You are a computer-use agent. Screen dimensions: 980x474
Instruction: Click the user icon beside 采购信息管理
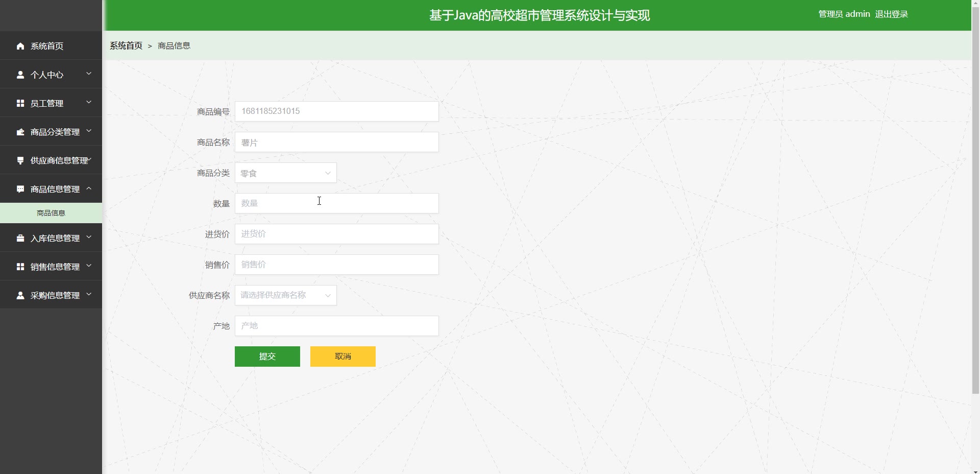click(x=20, y=295)
